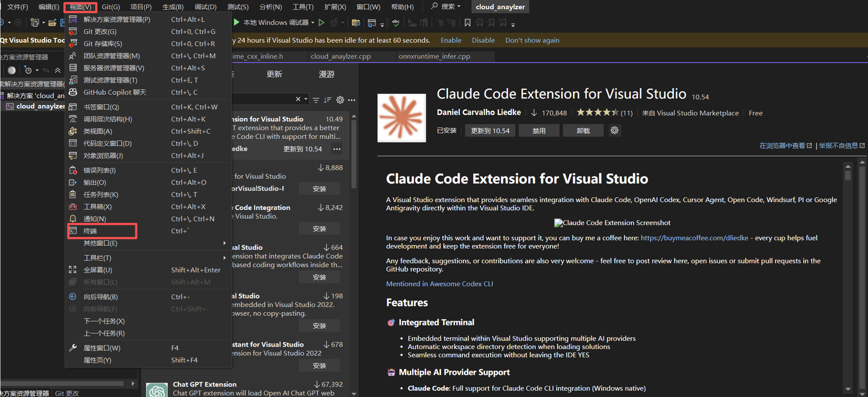Start debugging with the green play icon
The width and height of the screenshot is (868, 397).
(x=236, y=22)
